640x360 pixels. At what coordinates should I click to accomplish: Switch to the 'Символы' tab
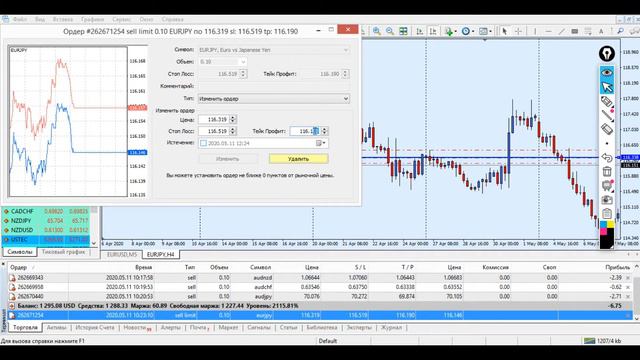tap(20, 252)
